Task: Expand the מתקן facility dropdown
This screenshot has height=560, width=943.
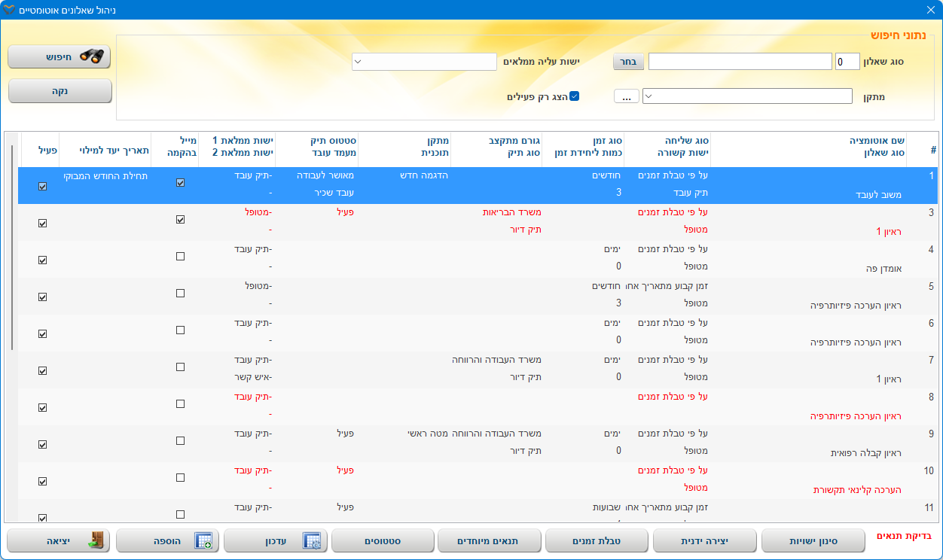Action: pos(649,96)
